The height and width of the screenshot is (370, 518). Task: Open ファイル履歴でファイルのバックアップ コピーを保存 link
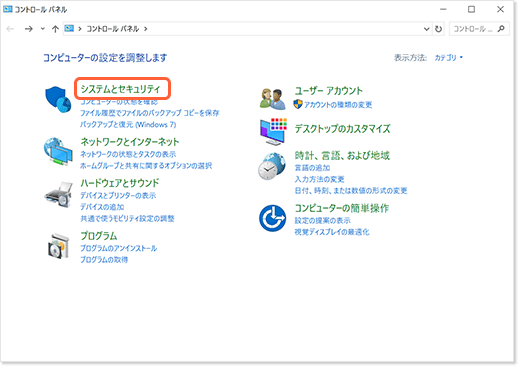(x=149, y=113)
